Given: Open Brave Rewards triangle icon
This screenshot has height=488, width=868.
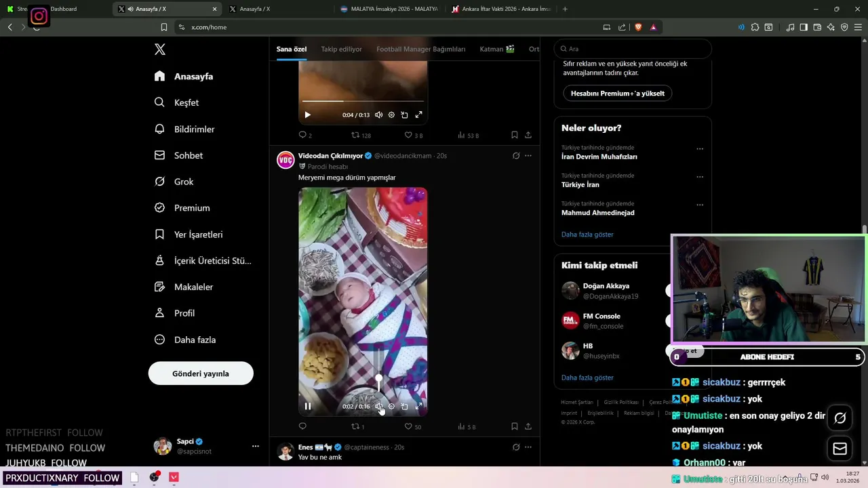Looking at the screenshot, I should [x=653, y=27].
